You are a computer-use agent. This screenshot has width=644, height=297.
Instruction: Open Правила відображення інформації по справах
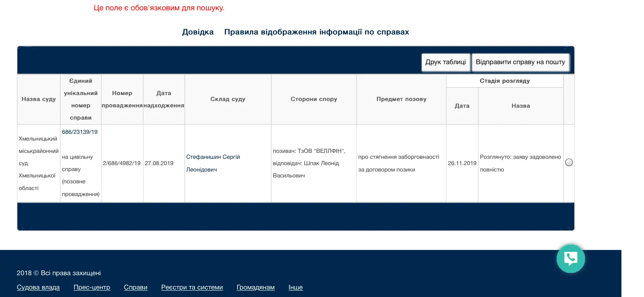[x=316, y=32]
